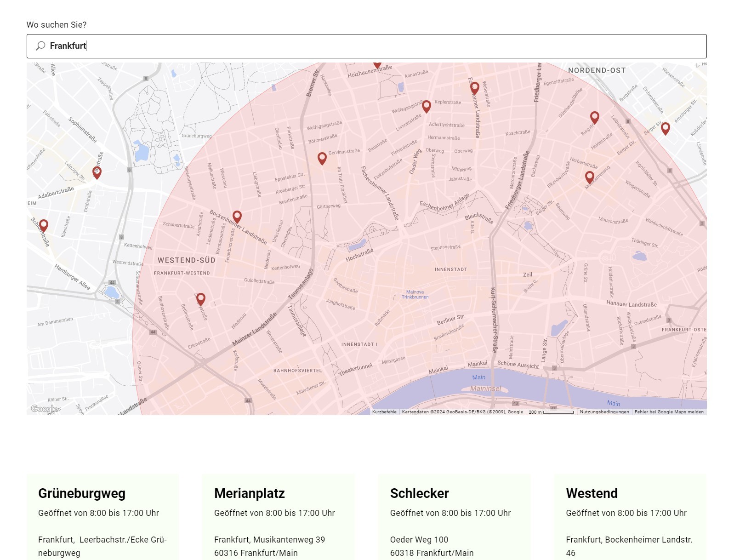Click 'Fehler bei Google Maps melden'
This screenshot has height=560, width=734.
(669, 412)
